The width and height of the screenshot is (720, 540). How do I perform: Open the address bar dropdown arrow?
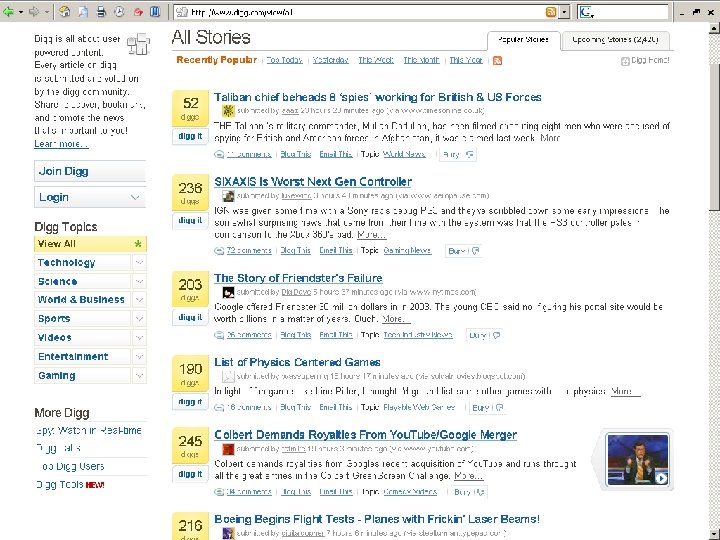pos(564,12)
